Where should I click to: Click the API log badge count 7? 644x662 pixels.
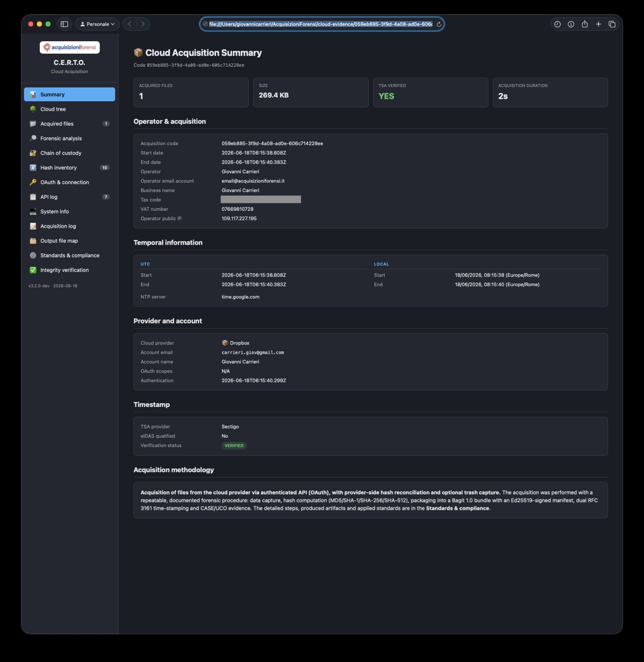[x=106, y=197]
